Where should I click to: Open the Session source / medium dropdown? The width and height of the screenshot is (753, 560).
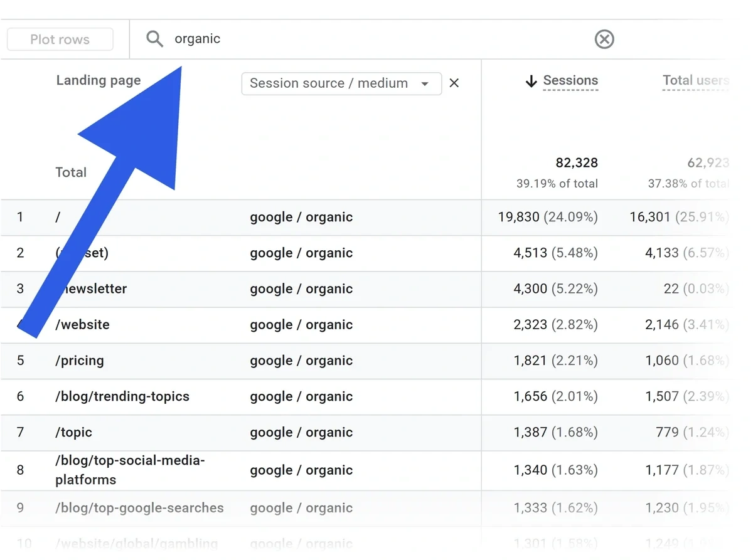pos(341,83)
